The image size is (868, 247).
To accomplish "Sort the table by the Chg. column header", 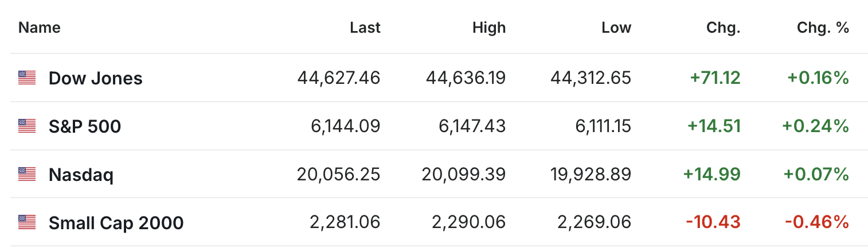I will pos(724,28).
